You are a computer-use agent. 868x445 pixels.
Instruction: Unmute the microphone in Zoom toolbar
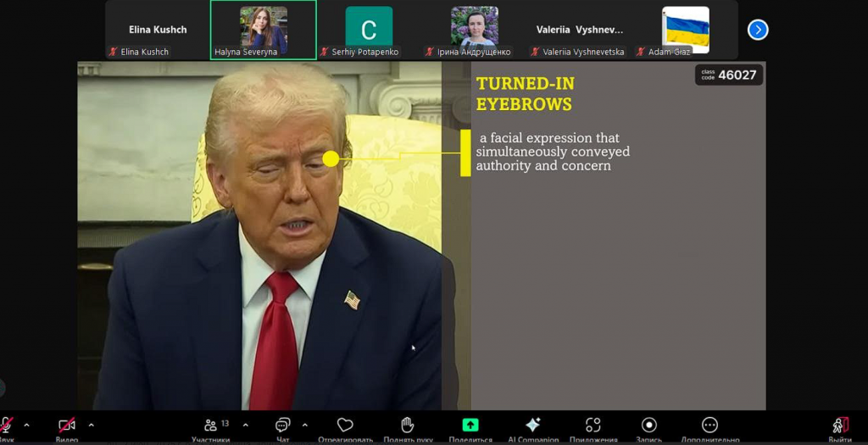7,426
